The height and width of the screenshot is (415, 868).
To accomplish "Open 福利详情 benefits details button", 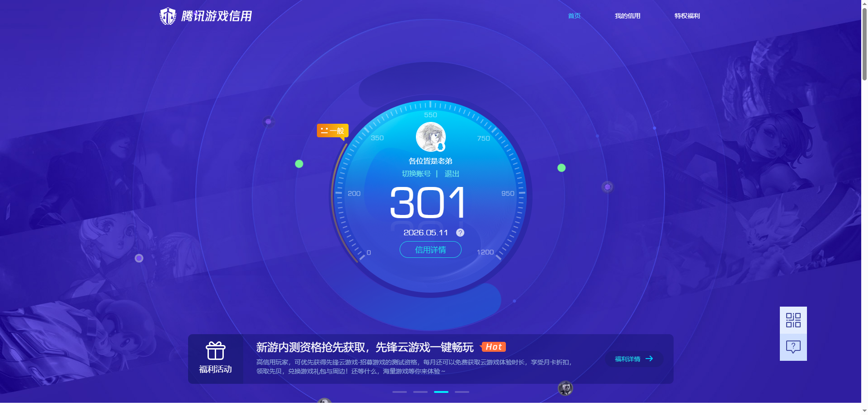I will tap(634, 359).
